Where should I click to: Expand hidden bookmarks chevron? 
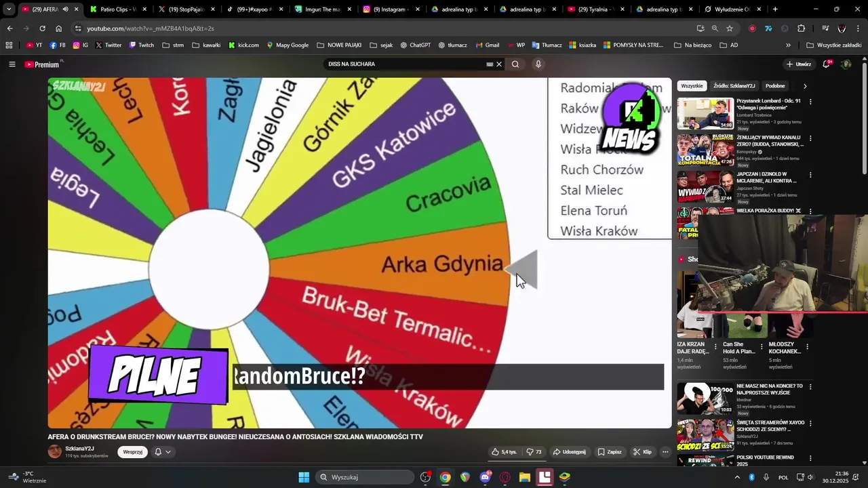click(788, 45)
